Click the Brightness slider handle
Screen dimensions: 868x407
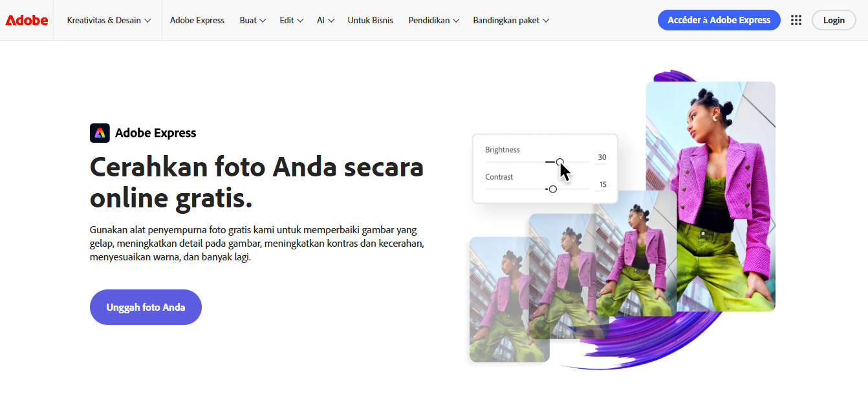pyautogui.click(x=560, y=162)
